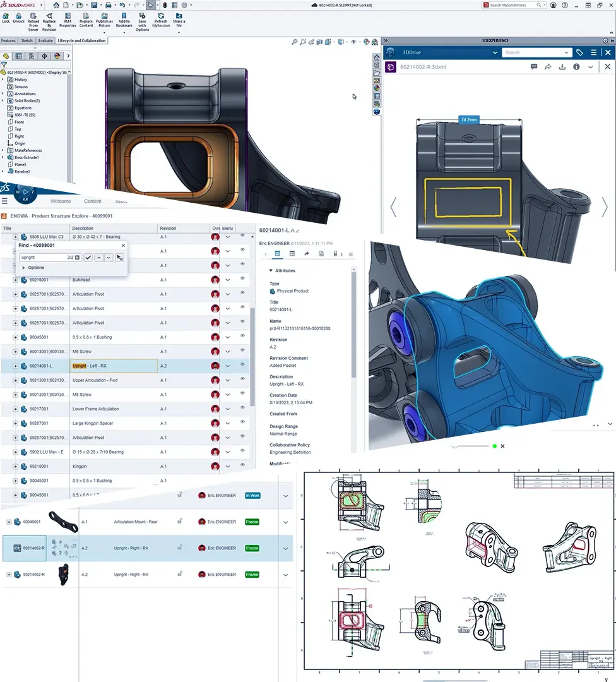Toggle visibility eye for M5 Screw row above 60214001-L
Image resolution: width=616 pixels, height=682 pixels.
[242, 350]
